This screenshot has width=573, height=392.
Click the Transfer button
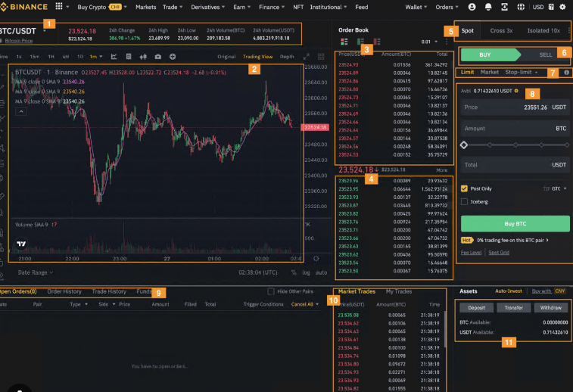pos(513,307)
